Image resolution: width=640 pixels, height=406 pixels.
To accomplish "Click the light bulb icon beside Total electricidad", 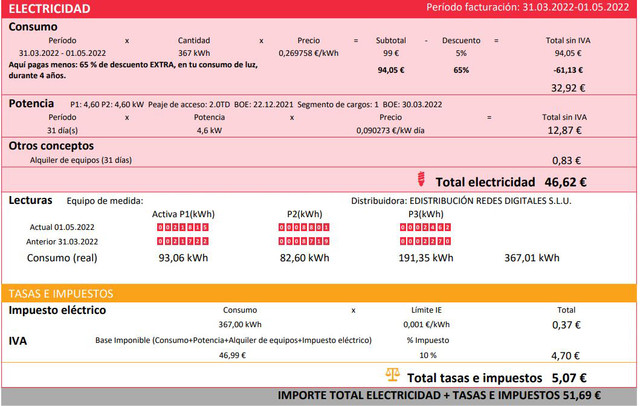I will (421, 179).
